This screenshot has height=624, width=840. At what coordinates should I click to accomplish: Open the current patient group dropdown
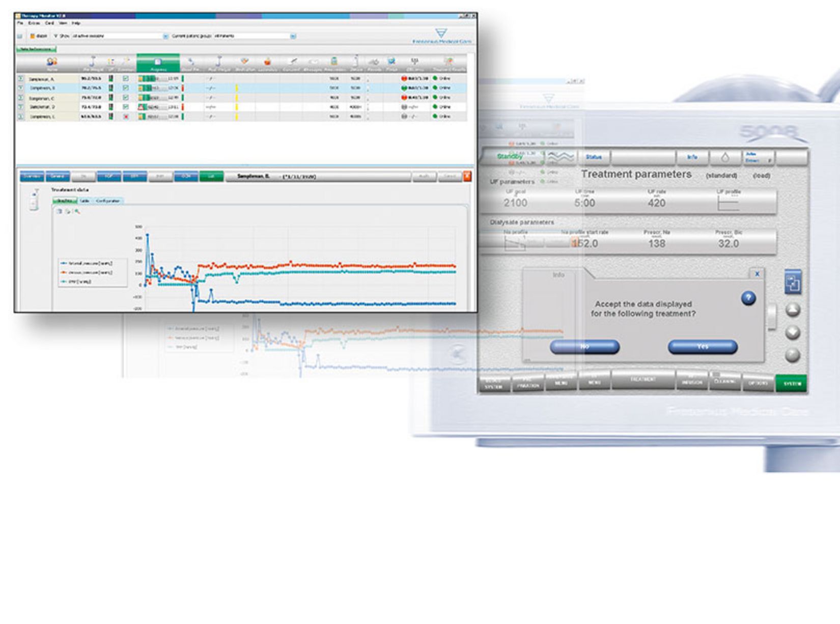(293, 36)
